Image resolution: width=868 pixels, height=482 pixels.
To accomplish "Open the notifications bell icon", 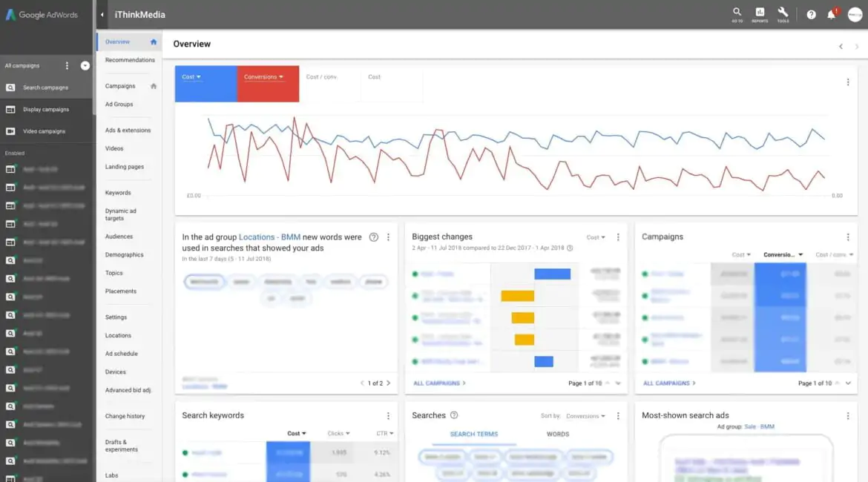I will tap(832, 14).
